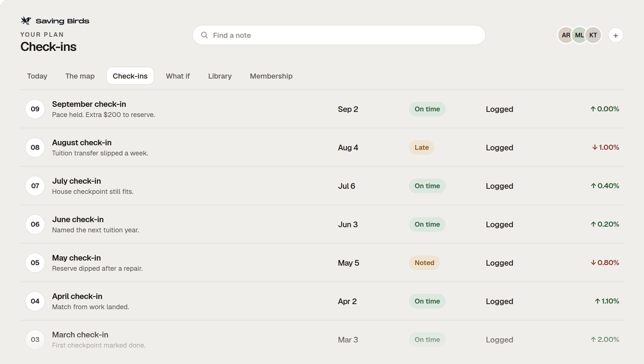Go to the What if tab
Screen dimensions: 644x364
178,76
